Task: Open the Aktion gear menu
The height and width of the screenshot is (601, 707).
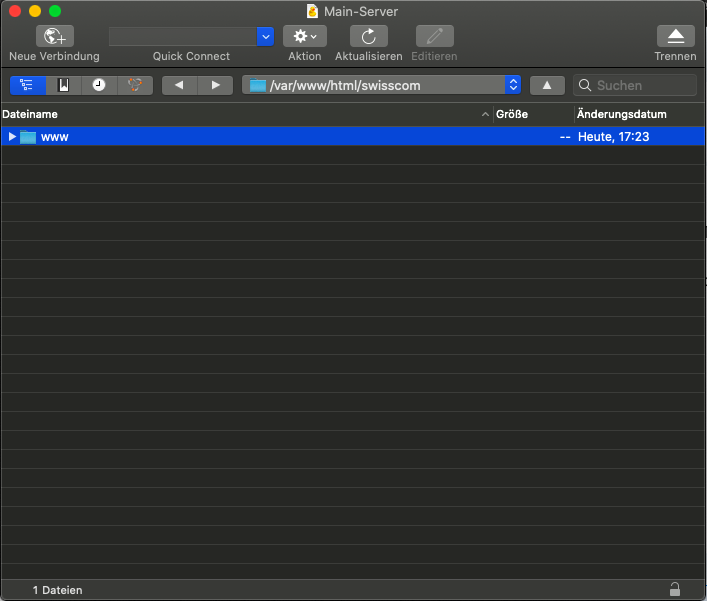Action: pyautogui.click(x=304, y=36)
